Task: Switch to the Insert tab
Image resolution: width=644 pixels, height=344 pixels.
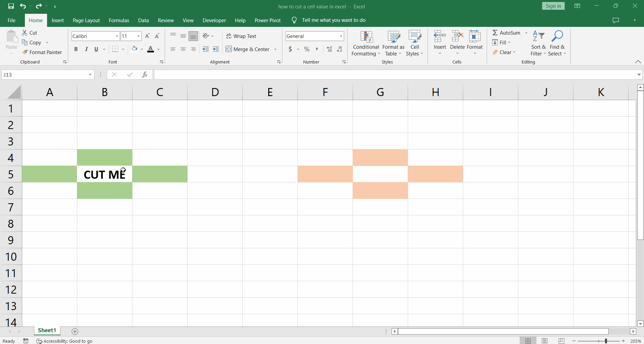Action: pyautogui.click(x=58, y=20)
